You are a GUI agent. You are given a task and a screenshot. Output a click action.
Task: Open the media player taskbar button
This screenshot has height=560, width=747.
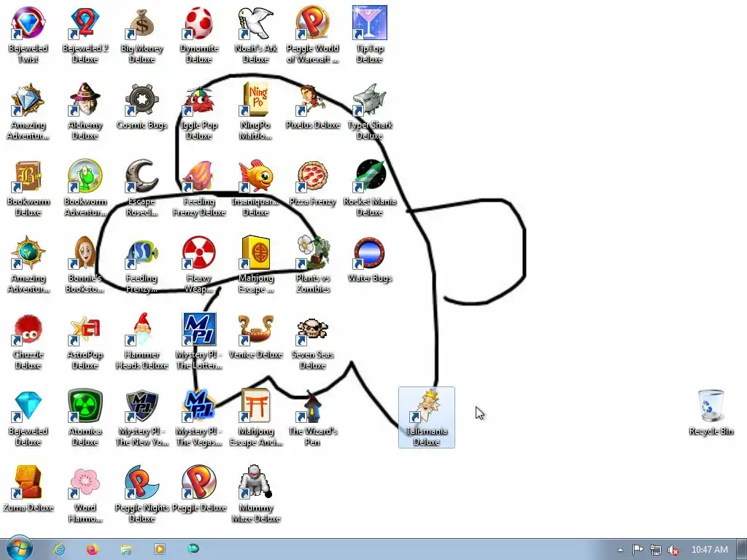[160, 549]
